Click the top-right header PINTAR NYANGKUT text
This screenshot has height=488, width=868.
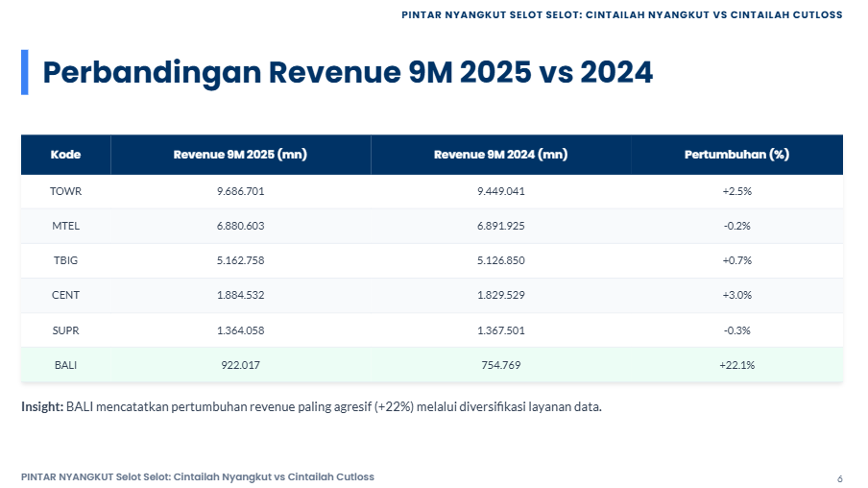point(621,15)
